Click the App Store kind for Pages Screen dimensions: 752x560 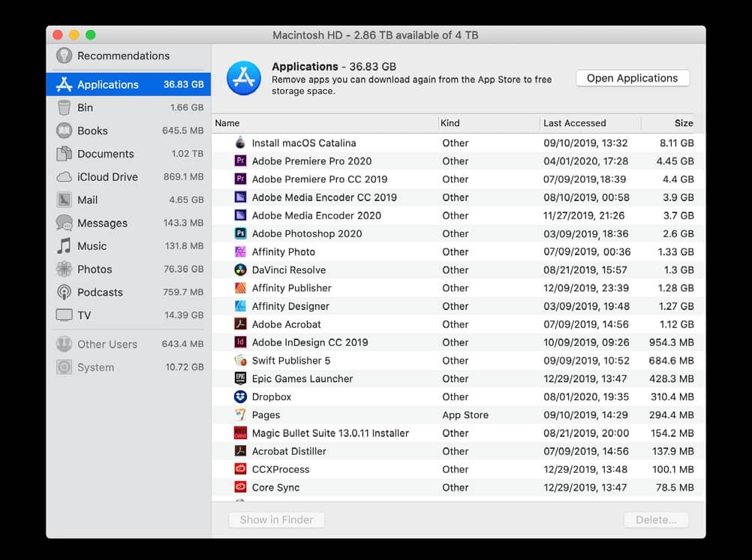pyautogui.click(x=465, y=415)
